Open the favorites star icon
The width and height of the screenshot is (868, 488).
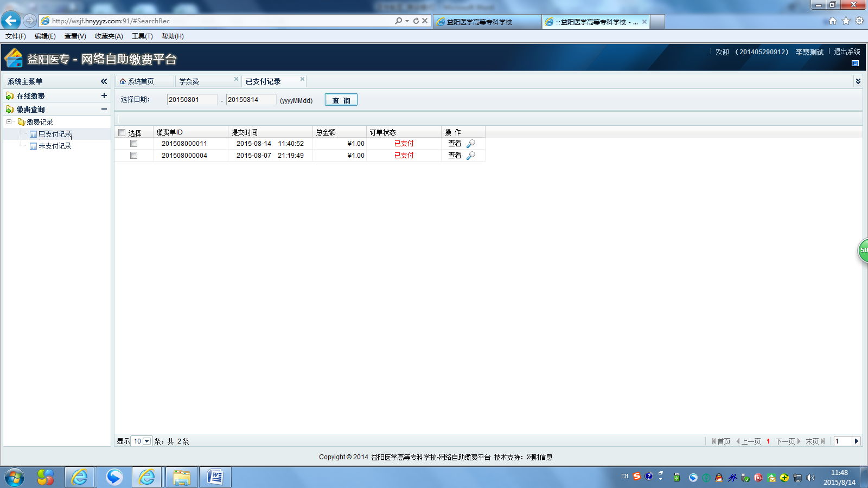tap(846, 21)
